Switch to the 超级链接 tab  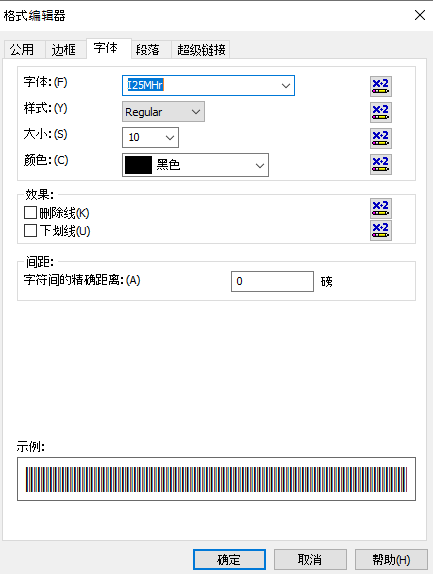(201, 49)
